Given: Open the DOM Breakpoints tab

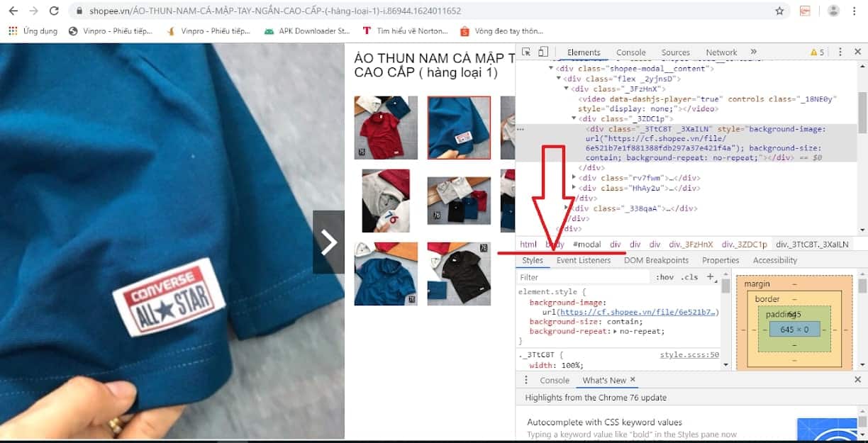Looking at the screenshot, I should pos(656,261).
